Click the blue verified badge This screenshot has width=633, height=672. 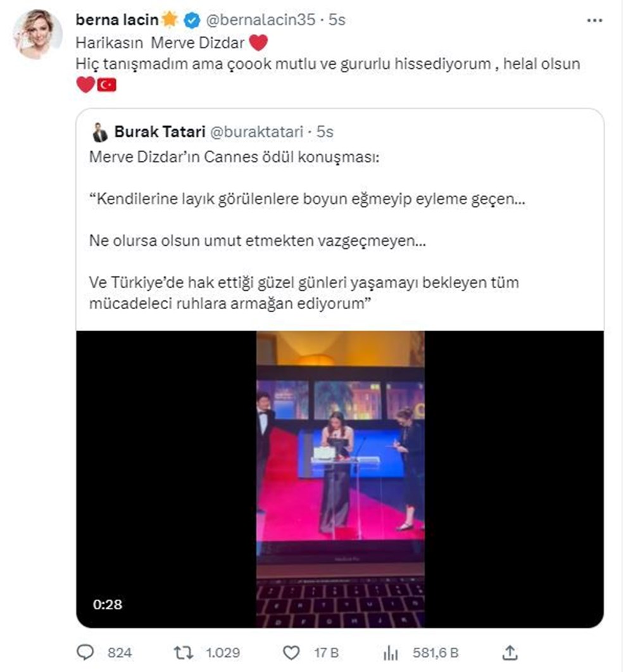coord(191,20)
